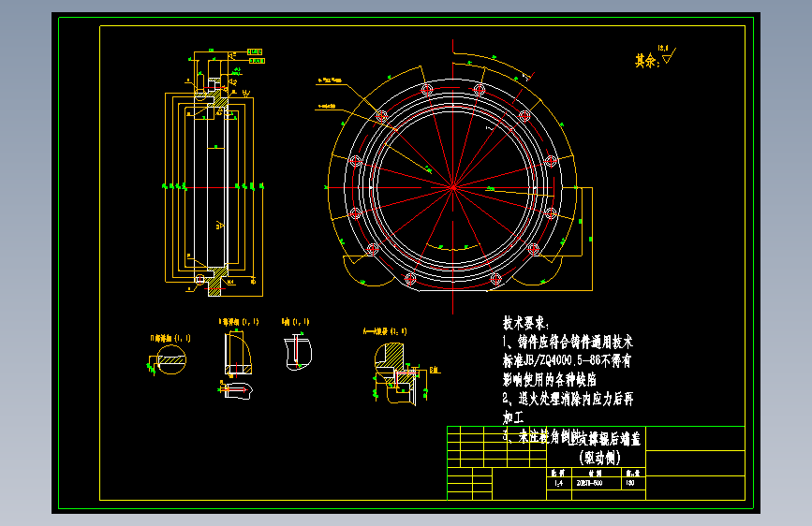Click the circular hatched detail view
This screenshot has width=812, height=526.
tap(170, 359)
